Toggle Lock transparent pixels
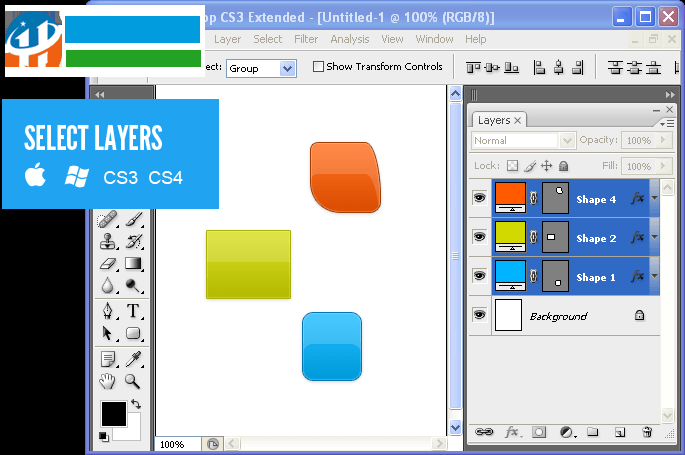 click(x=512, y=166)
